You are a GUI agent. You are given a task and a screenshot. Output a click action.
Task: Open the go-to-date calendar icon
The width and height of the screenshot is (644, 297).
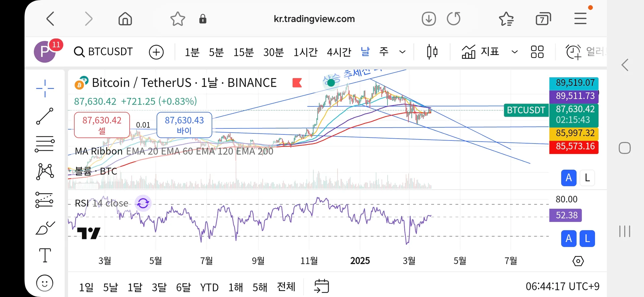click(321, 286)
